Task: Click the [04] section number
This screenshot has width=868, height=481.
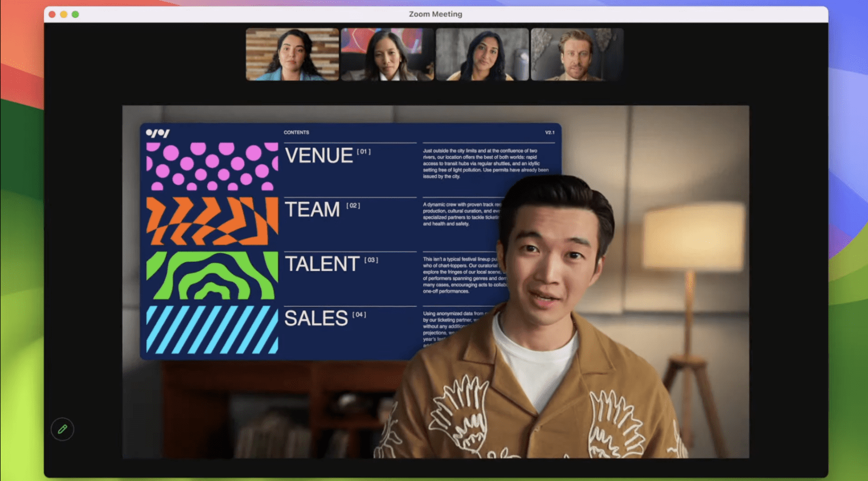Action: (x=359, y=315)
